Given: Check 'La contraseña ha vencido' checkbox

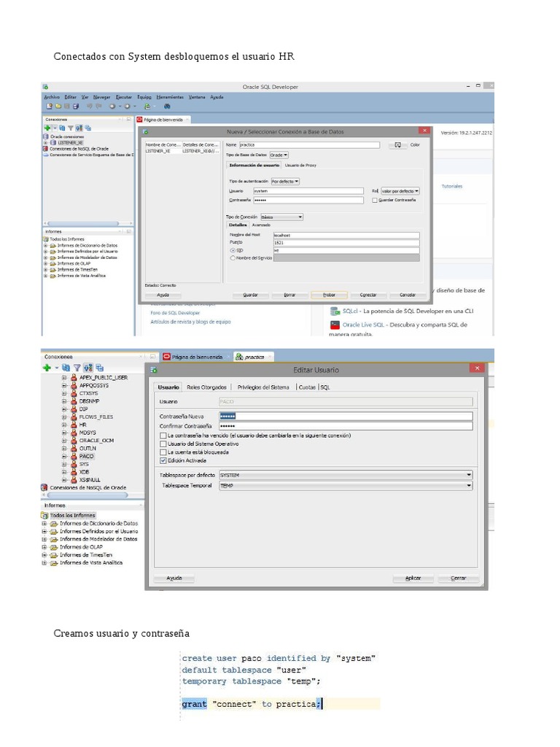Looking at the screenshot, I should tap(163, 436).
